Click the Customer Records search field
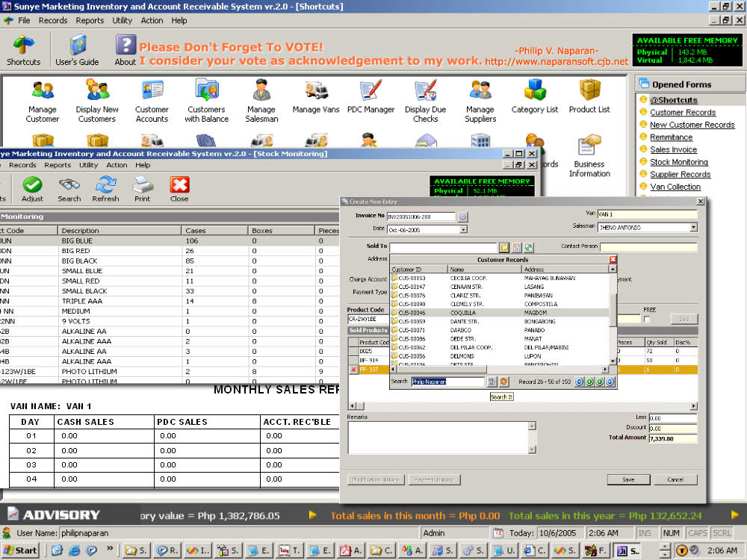 (x=447, y=382)
